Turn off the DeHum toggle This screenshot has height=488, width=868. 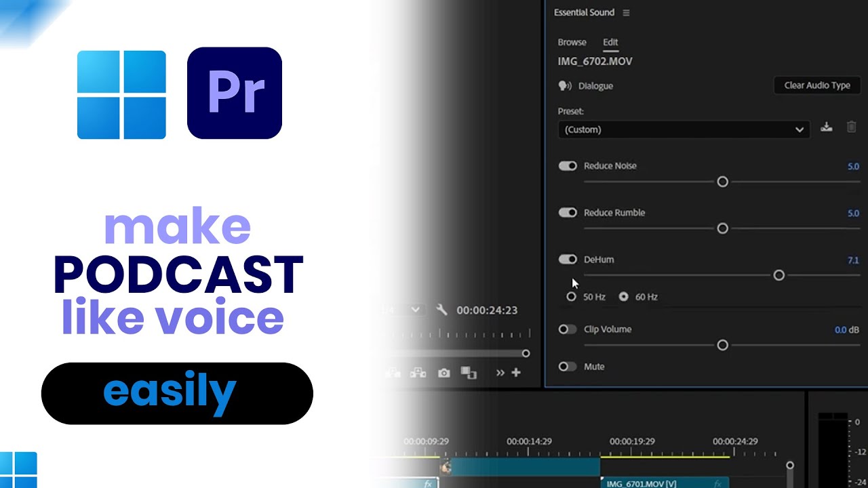[x=568, y=260]
